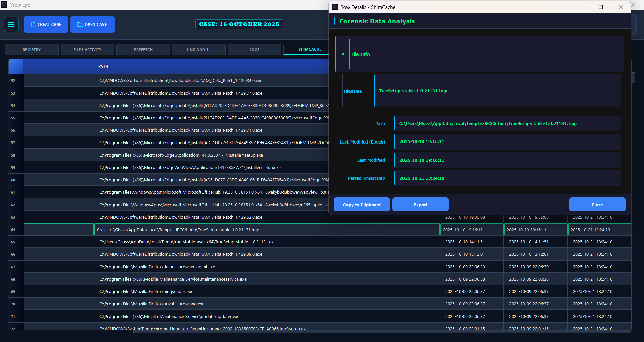This screenshot has width=644, height=342.
Task: Click the table's top-left select-all corner
Action: point(16,67)
